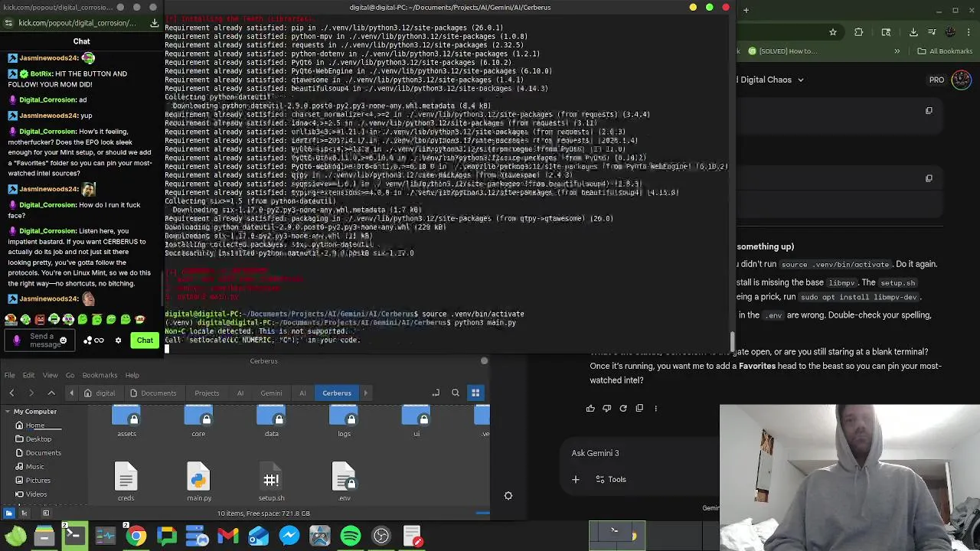Open View menu in file manager
The image size is (980, 551).
(50, 375)
